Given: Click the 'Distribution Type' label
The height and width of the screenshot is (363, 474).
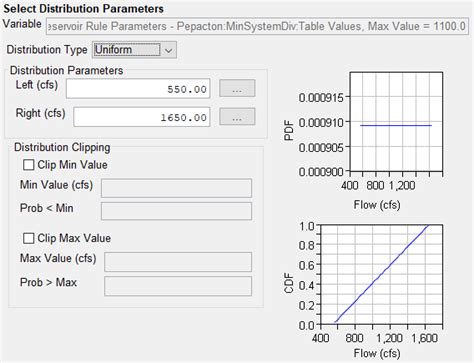Looking at the screenshot, I should pos(47,50).
